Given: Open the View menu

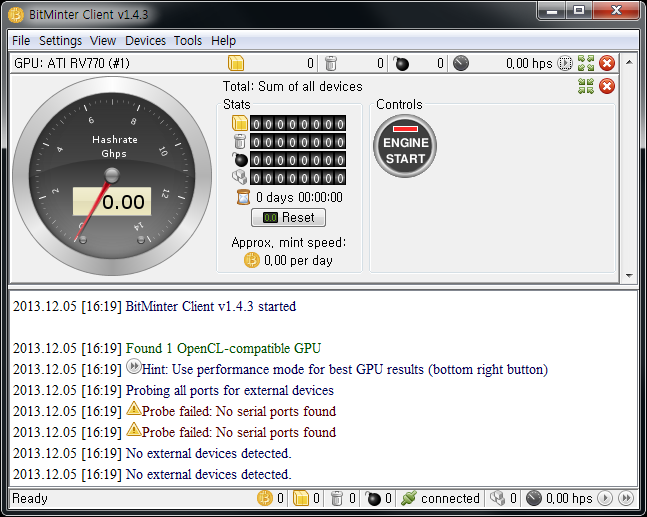Looking at the screenshot, I should (103, 40).
